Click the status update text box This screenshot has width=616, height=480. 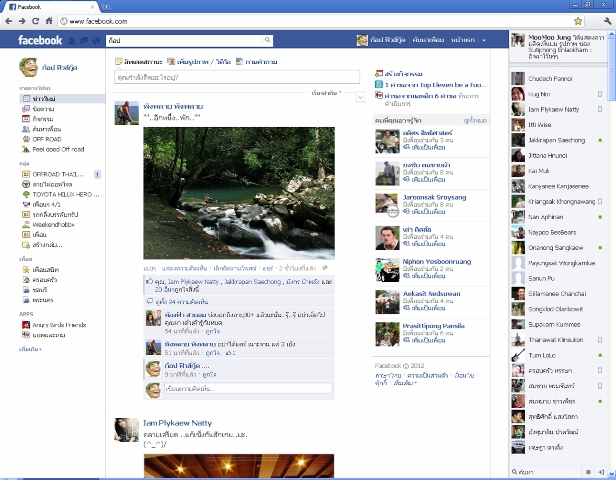click(x=236, y=77)
